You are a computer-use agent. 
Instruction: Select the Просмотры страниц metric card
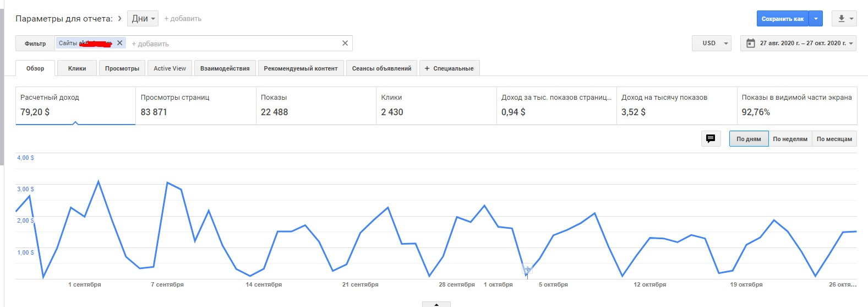[x=196, y=106]
